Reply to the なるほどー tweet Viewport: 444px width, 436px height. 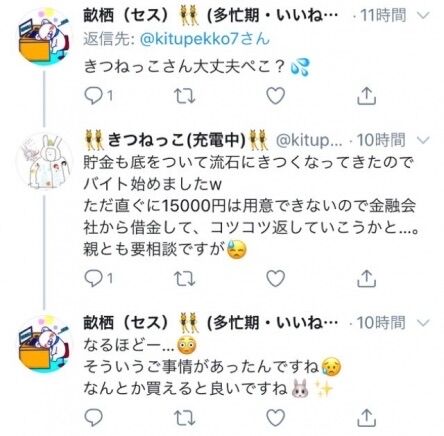point(94,417)
